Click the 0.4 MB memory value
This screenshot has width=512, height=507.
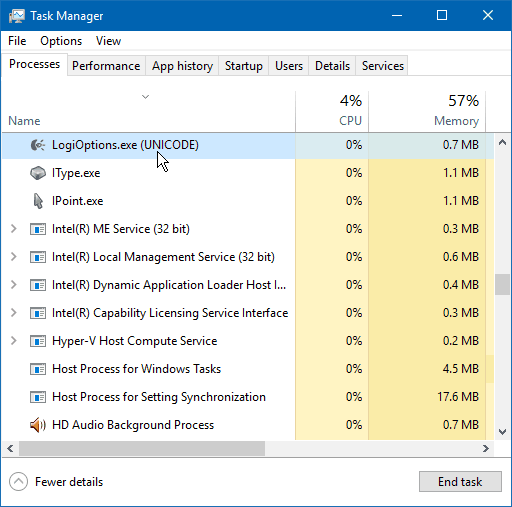point(461,285)
